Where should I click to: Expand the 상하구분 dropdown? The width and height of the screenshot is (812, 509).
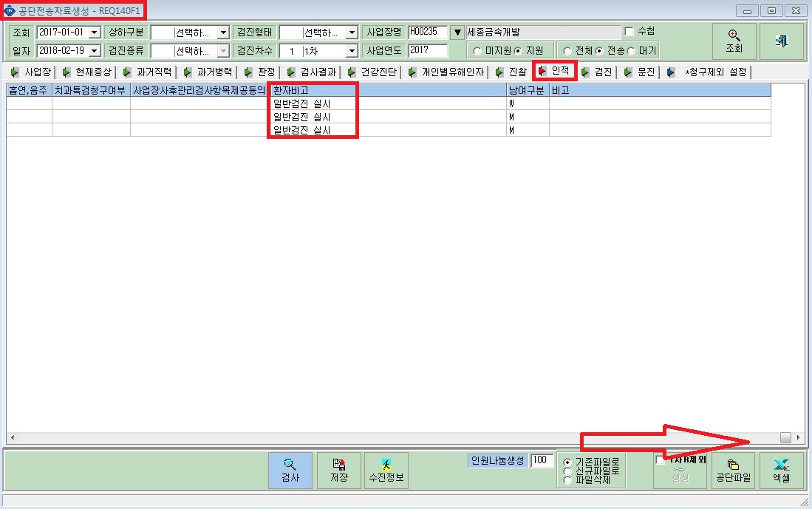point(223,33)
